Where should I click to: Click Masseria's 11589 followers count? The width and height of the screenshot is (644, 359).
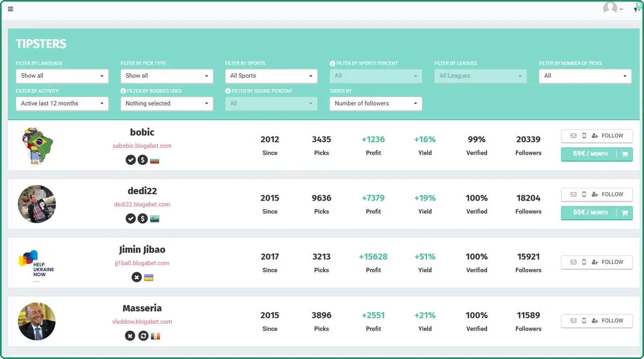coord(529,315)
